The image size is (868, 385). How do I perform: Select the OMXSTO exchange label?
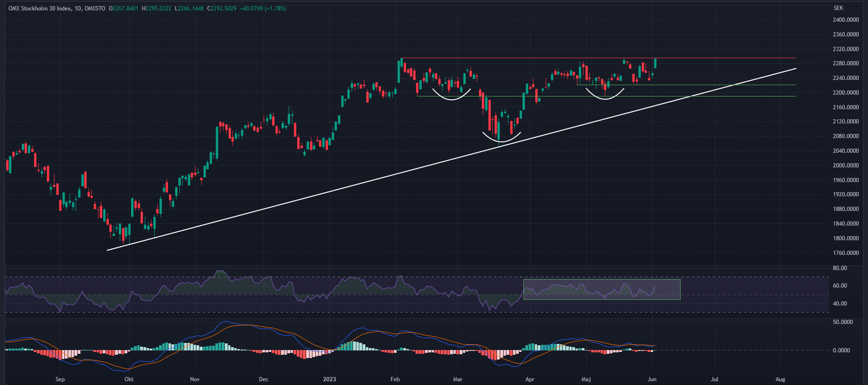click(x=95, y=9)
